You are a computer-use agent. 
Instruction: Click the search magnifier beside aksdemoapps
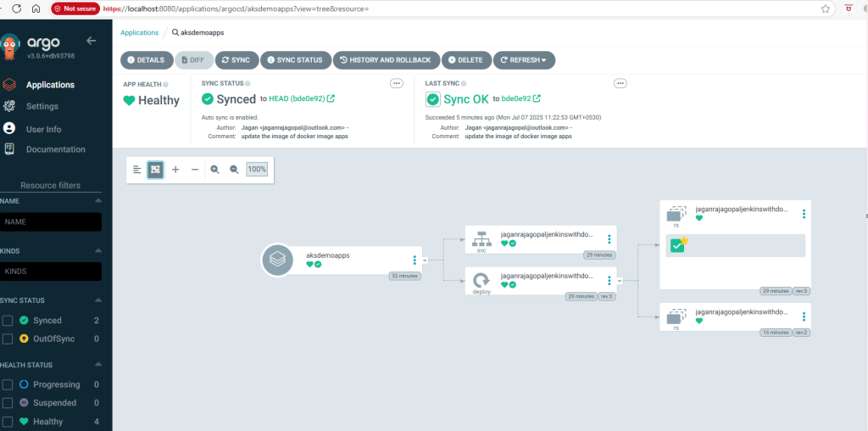click(175, 33)
